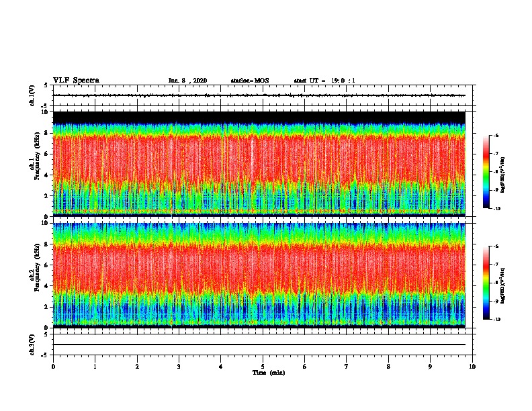Click the 'ch.1(V)' waveform axis label
The height and width of the screenshot is (411, 532).
click(32, 95)
